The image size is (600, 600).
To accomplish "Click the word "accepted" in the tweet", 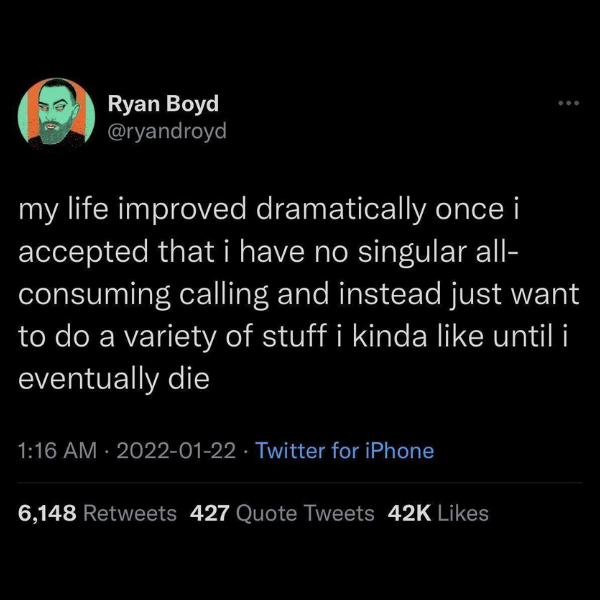I will point(76,254).
